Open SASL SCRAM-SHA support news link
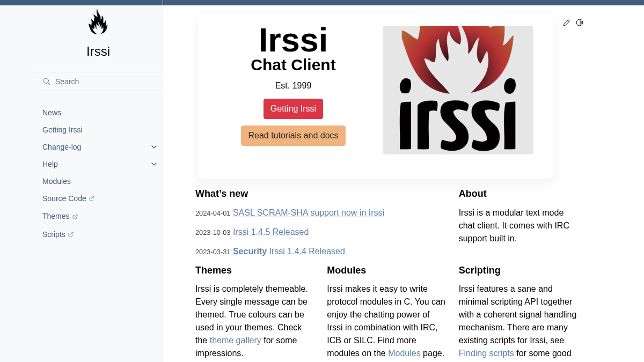Image resolution: width=644 pixels, height=362 pixels. tap(309, 213)
